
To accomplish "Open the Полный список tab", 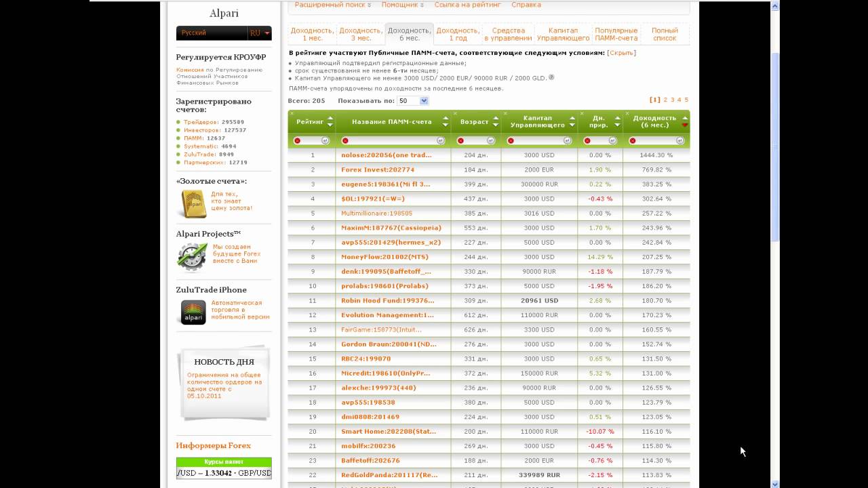I will (x=665, y=34).
